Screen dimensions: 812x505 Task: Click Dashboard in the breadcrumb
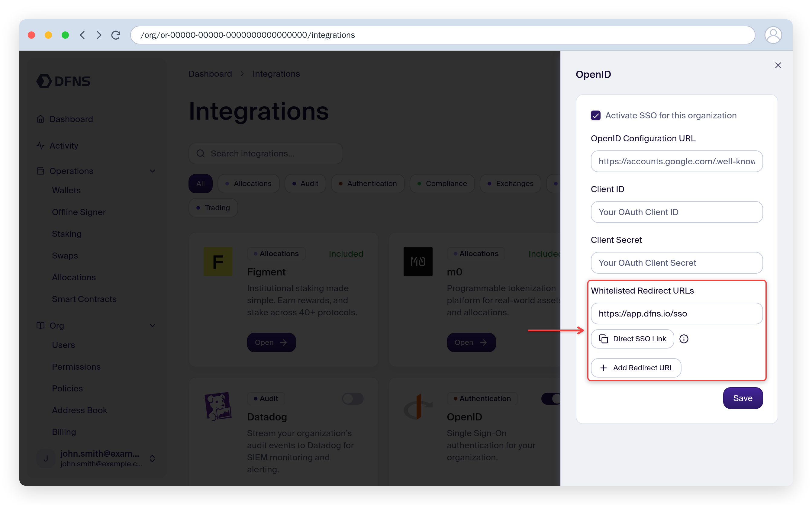click(210, 74)
